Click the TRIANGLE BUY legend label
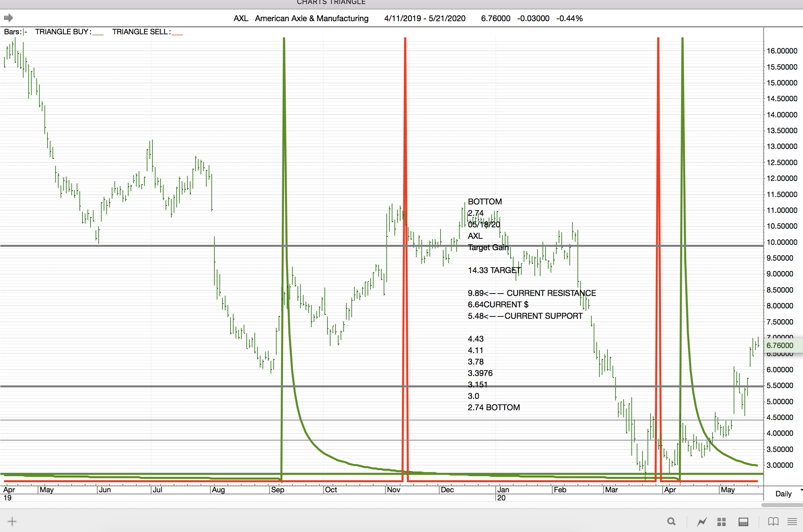 (x=63, y=32)
